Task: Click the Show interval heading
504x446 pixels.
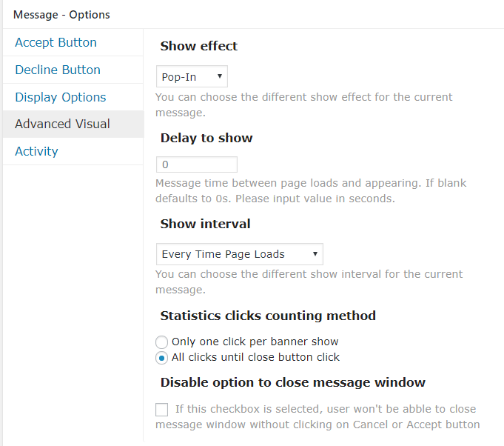Action: point(205,224)
